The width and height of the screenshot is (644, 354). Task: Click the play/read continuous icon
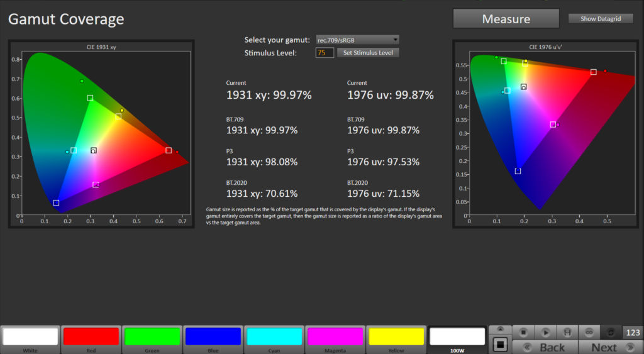(545, 332)
